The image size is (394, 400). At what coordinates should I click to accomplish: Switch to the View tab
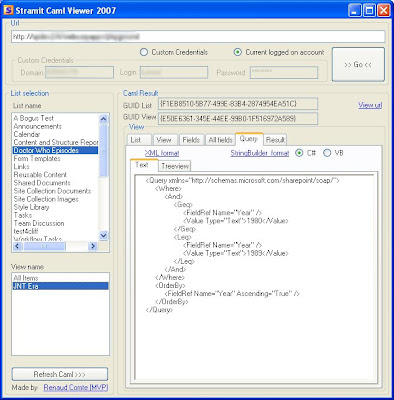tap(165, 140)
